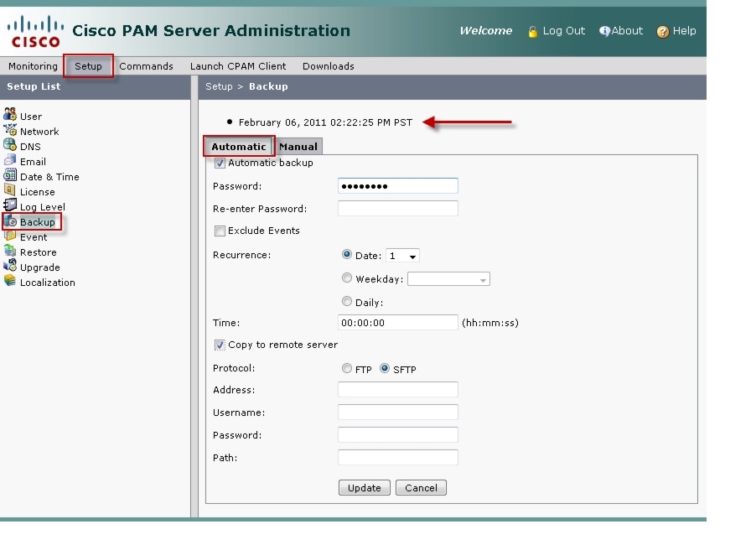
Task: Open Log Level settings
Action: [x=43, y=207]
